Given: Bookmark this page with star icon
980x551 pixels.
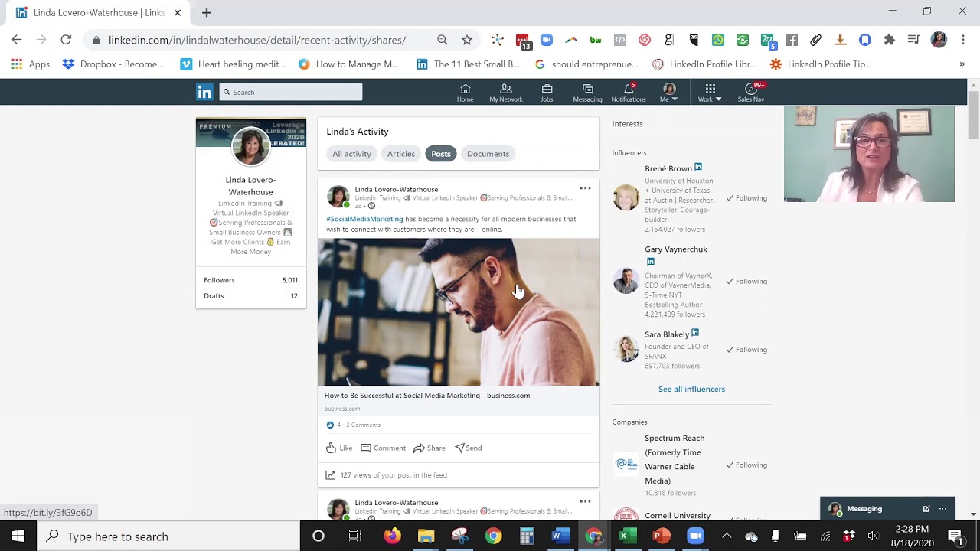Looking at the screenshot, I should (x=467, y=40).
